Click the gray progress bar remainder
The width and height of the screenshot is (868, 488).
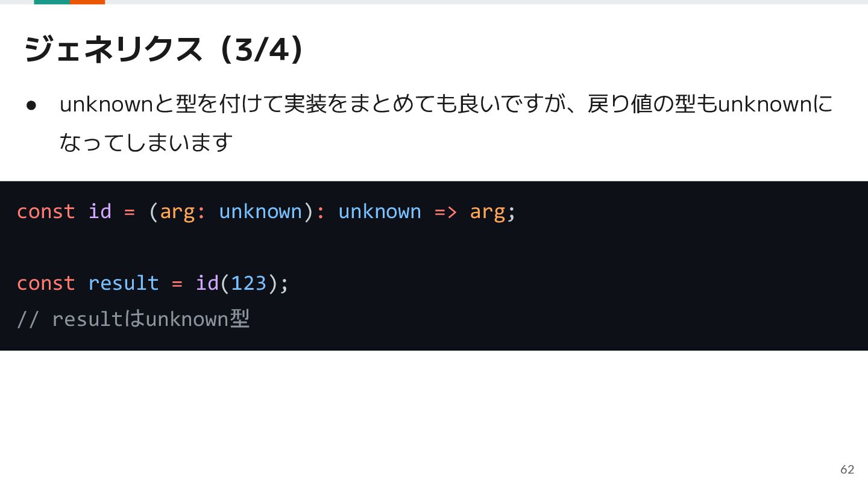486,2
